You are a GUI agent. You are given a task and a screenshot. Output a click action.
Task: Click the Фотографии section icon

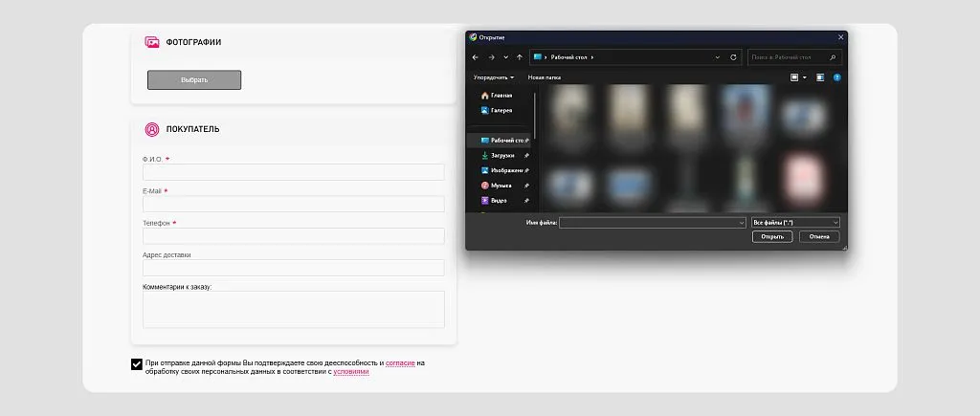152,42
